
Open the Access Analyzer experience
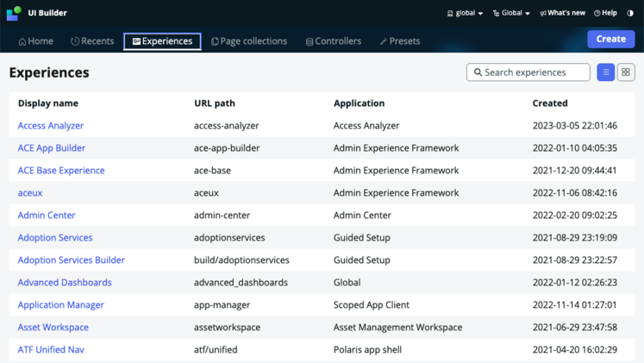(x=51, y=126)
